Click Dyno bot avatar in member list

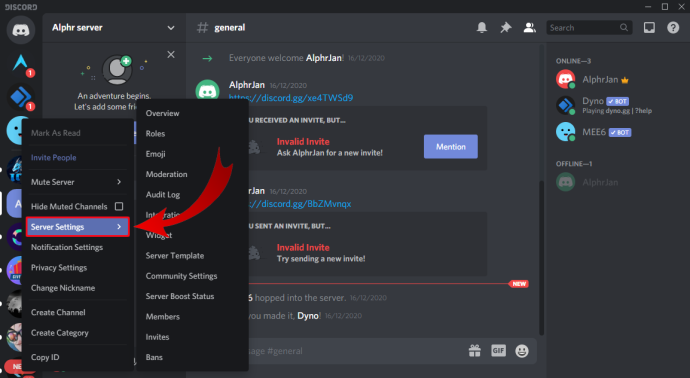point(565,106)
